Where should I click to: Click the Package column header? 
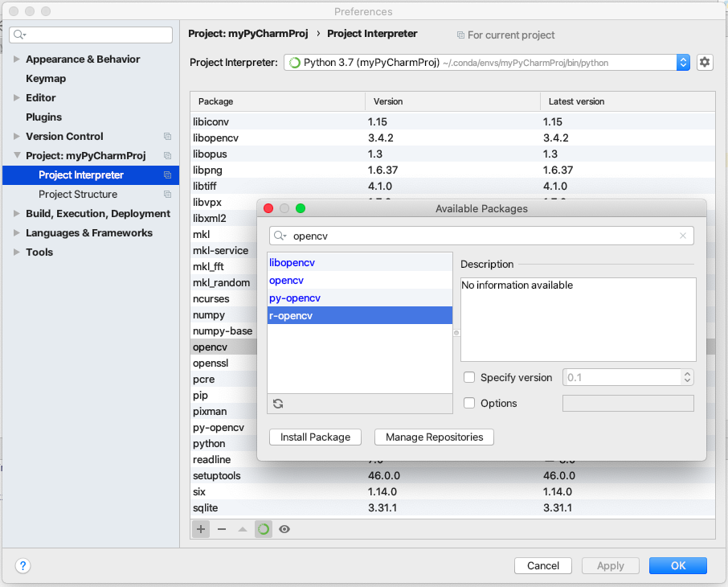pos(278,101)
